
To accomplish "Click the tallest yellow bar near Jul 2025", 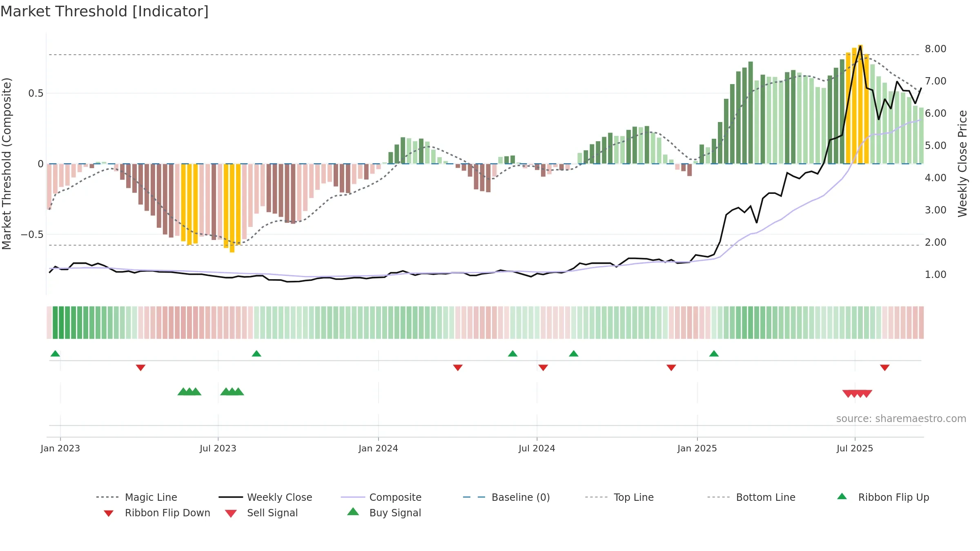I will point(860,104).
